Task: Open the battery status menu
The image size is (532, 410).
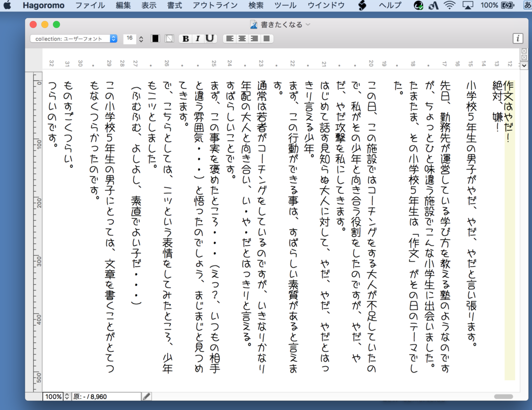Action: coord(508,5)
